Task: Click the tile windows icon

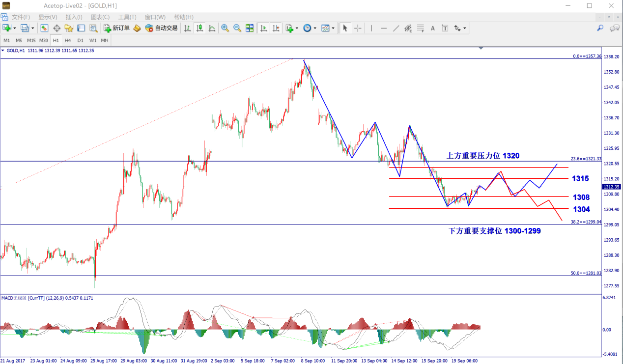Action: (250, 28)
